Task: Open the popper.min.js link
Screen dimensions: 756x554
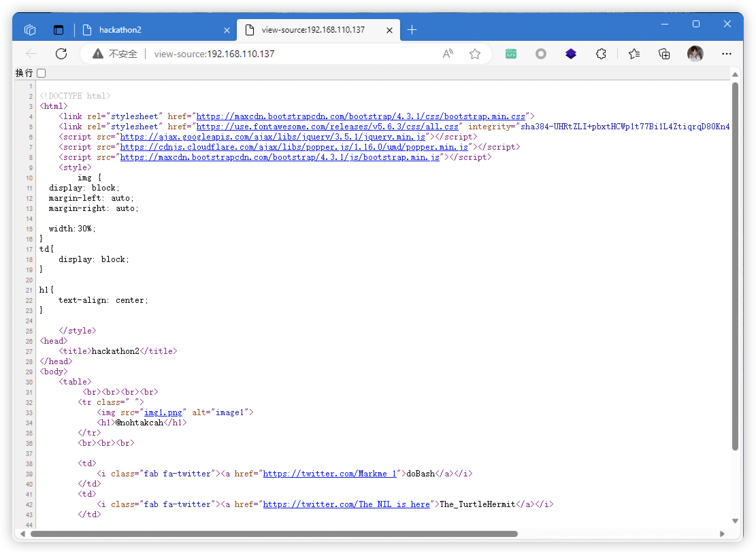Action: click(x=294, y=147)
